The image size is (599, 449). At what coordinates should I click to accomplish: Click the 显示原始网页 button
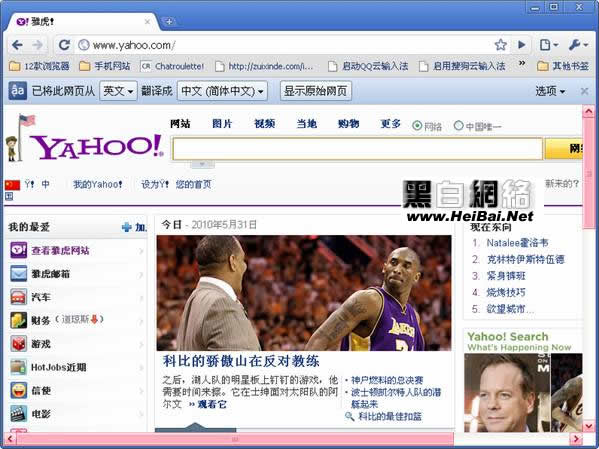(316, 91)
